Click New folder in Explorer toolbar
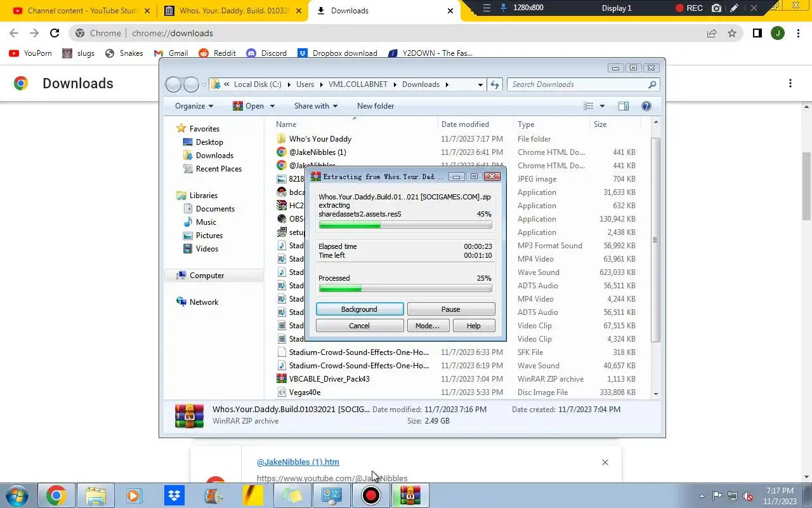 coord(376,106)
